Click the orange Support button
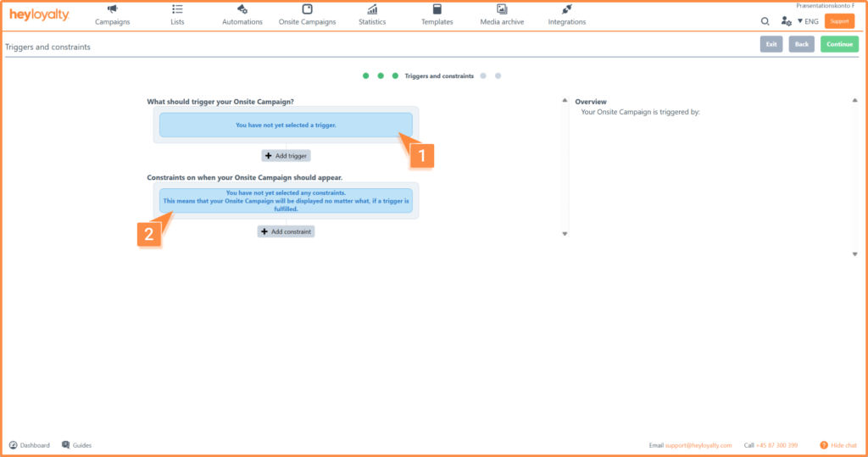868x457 pixels. (839, 21)
